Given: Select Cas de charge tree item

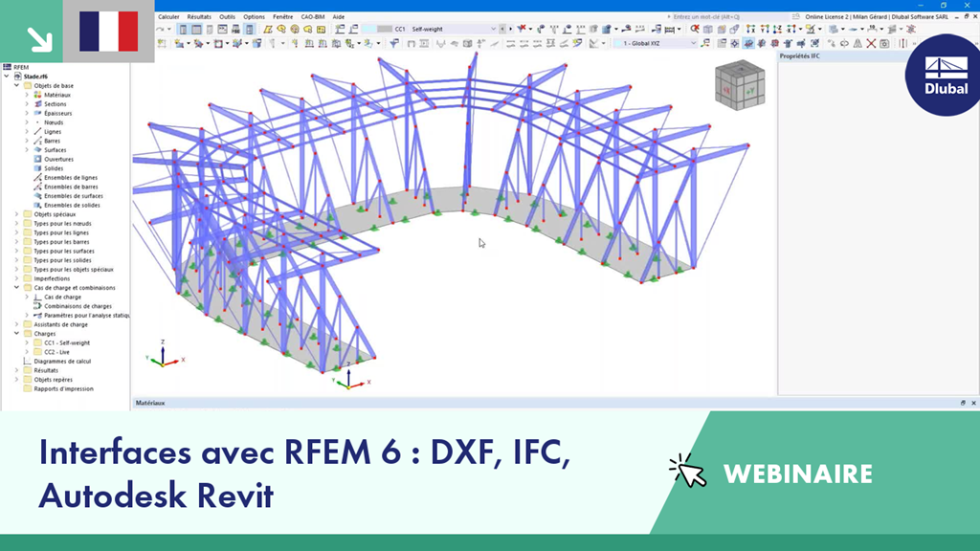Looking at the screenshot, I should tap(62, 297).
